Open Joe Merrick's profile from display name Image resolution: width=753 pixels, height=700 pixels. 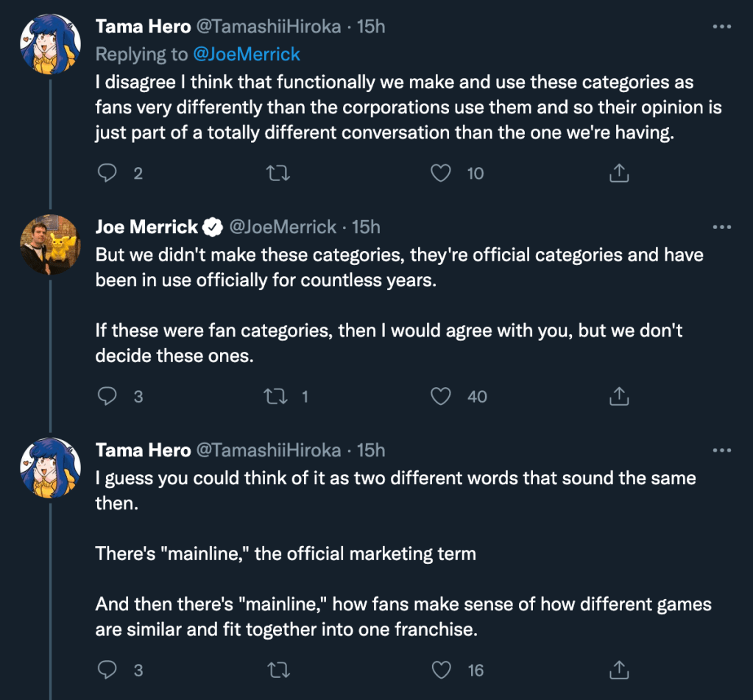point(147,227)
